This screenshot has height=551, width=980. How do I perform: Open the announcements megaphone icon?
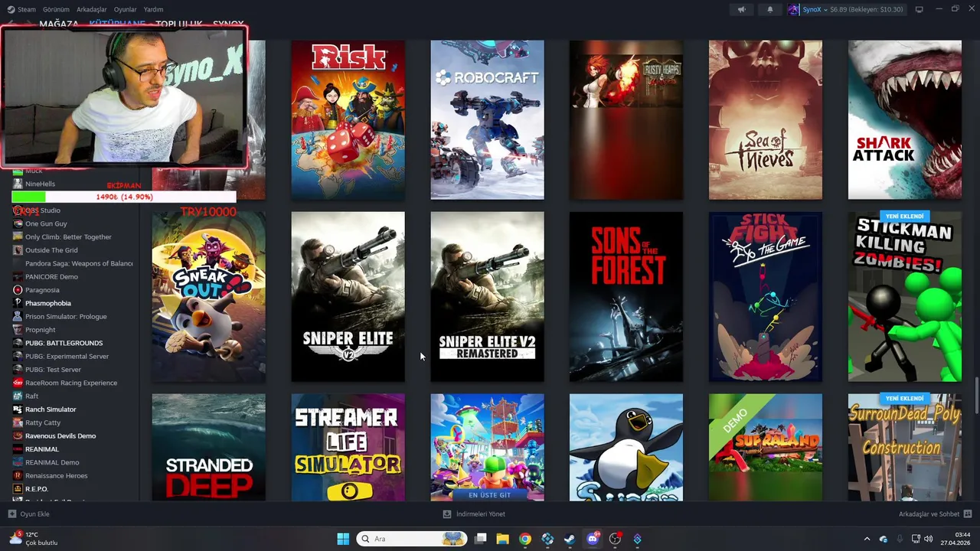(741, 10)
